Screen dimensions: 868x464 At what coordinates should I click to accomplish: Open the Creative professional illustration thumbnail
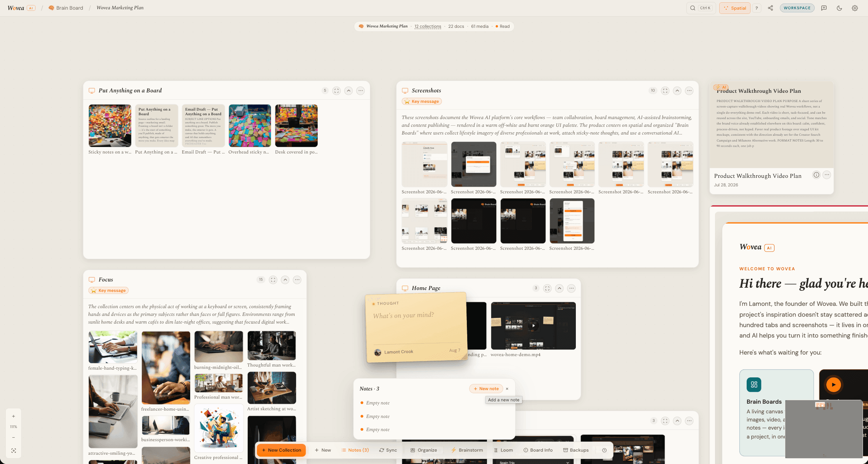[x=219, y=428]
